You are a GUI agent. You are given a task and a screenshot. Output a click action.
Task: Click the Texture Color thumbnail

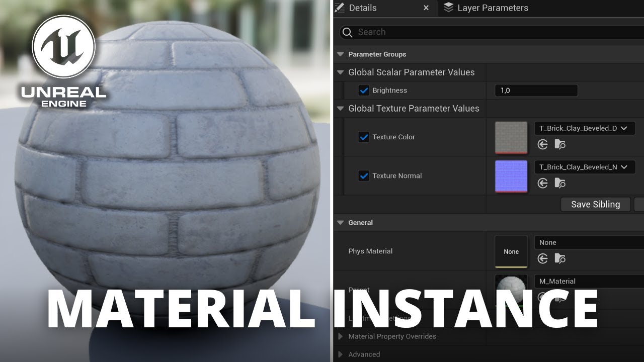tap(511, 137)
